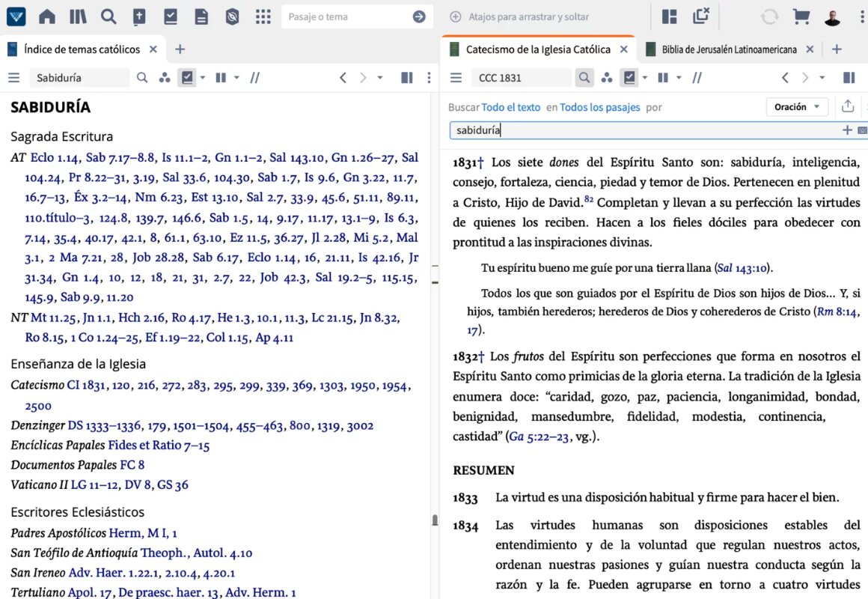
Task: Click the sync refresh icon
Action: (769, 16)
